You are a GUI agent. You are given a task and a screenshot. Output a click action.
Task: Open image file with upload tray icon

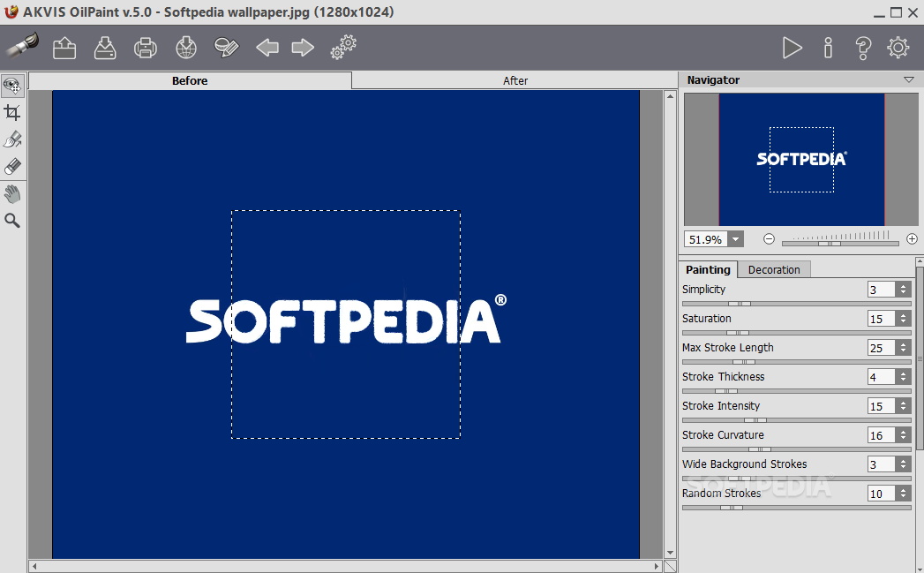click(x=64, y=48)
